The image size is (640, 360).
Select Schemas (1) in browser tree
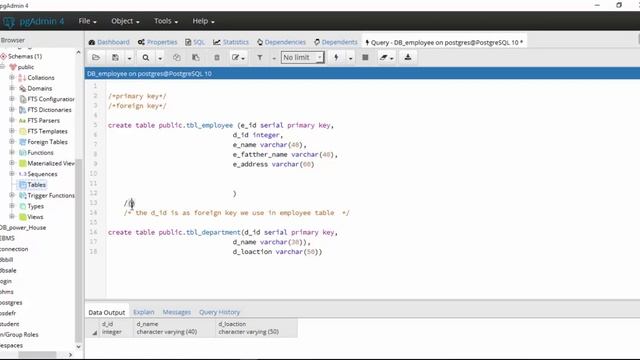pyautogui.click(x=24, y=56)
